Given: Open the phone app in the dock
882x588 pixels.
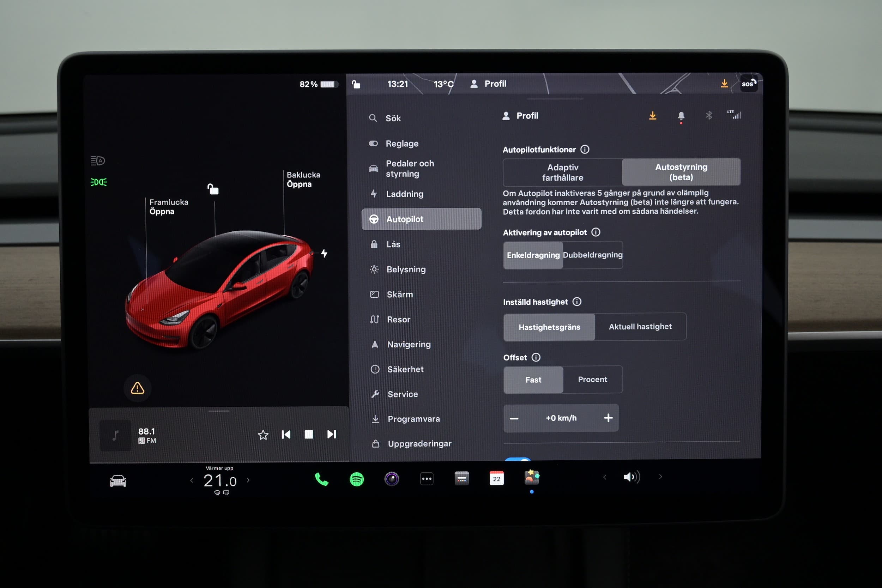Looking at the screenshot, I should tap(321, 479).
